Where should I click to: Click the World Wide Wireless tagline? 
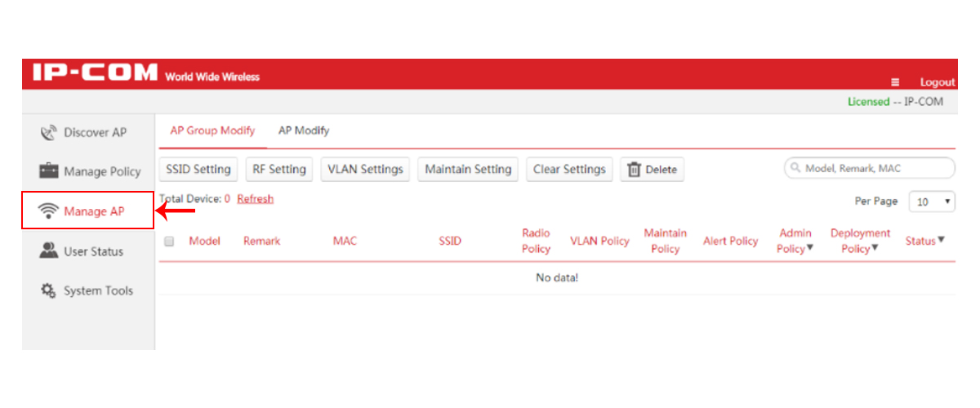tap(212, 77)
